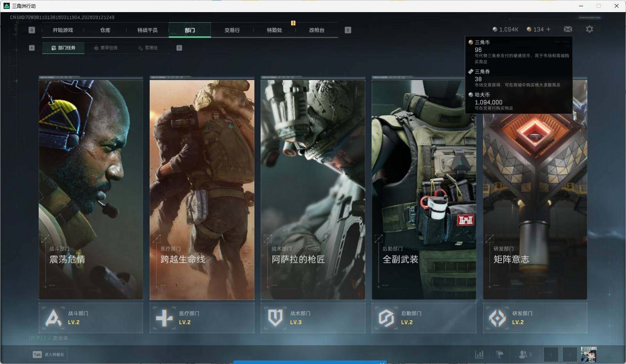Open the 仓库 tab
Image resolution: width=626 pixels, height=364 pixels.
click(x=105, y=30)
